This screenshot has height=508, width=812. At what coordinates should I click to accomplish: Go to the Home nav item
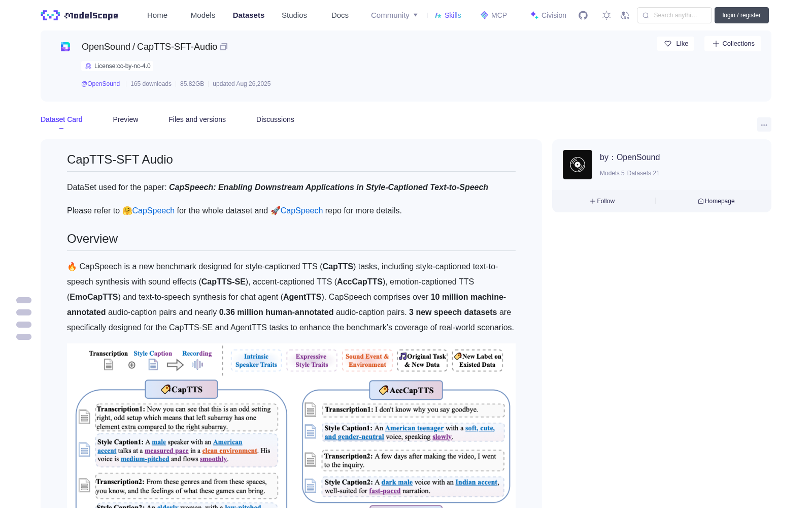click(x=157, y=15)
